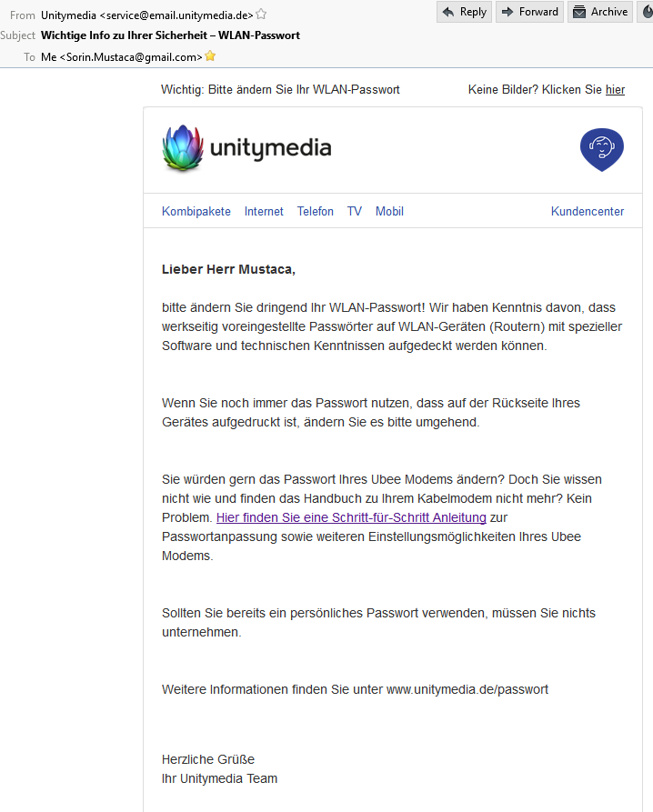Click the yellow star next to recipient
Viewport: 653px width, 812px height.
[210, 56]
